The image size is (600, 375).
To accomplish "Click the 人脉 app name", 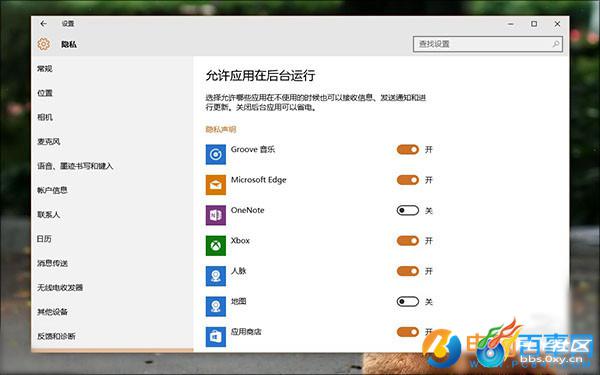I will tap(239, 271).
